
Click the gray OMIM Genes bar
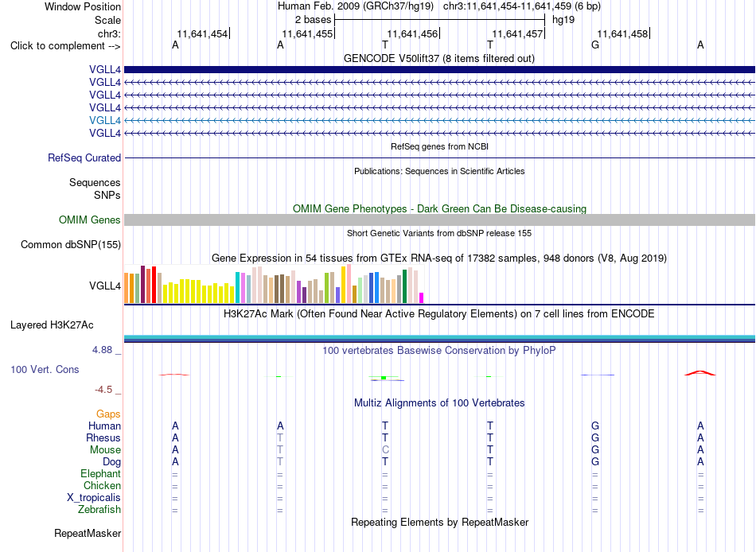point(439,220)
